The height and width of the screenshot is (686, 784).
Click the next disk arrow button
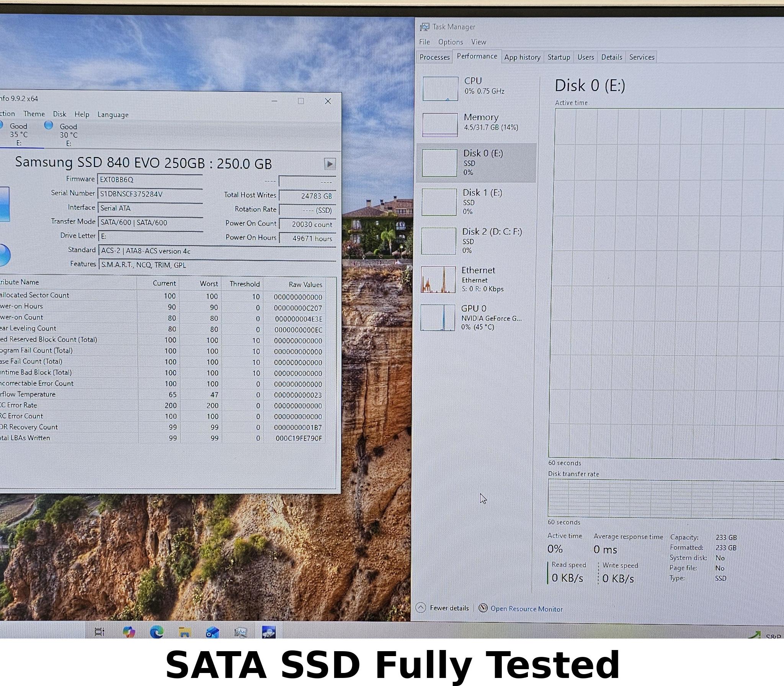pos(330,164)
